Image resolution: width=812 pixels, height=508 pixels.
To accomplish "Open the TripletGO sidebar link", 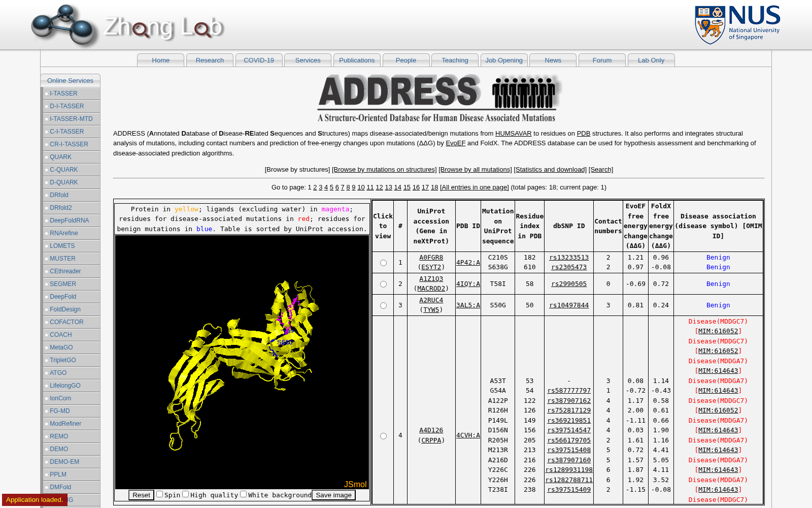I will (x=63, y=360).
